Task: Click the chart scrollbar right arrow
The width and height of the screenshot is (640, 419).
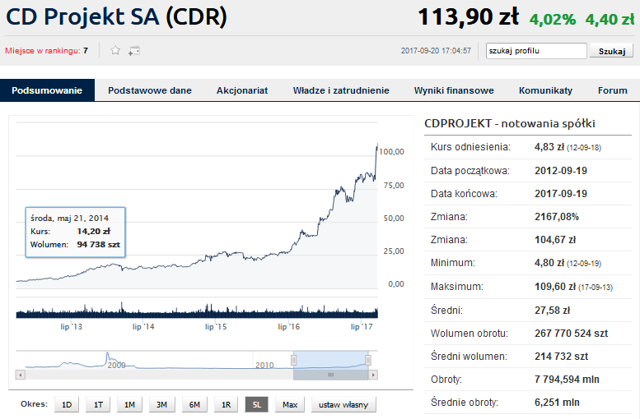Action: pos(373,374)
